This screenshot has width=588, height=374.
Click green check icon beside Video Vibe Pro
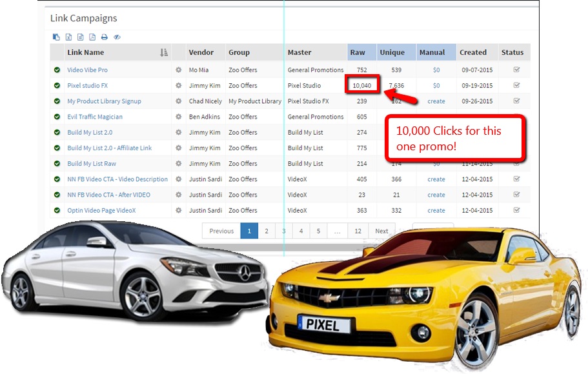pos(57,70)
